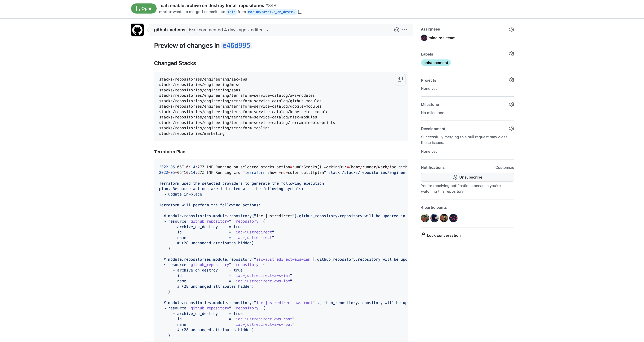The height and width of the screenshot is (342, 644).
Task: Open comment options three-dot menu
Action: pos(404,30)
